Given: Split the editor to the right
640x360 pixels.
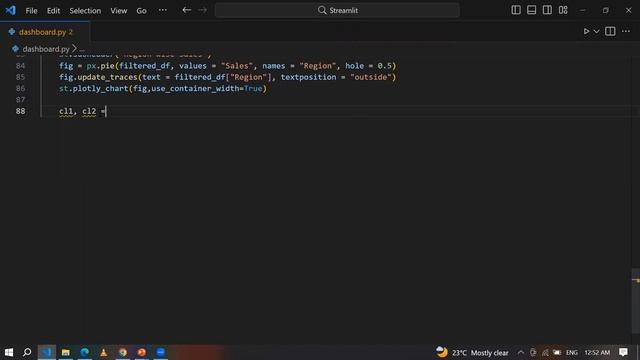Looking at the screenshot, I should pos(610,31).
